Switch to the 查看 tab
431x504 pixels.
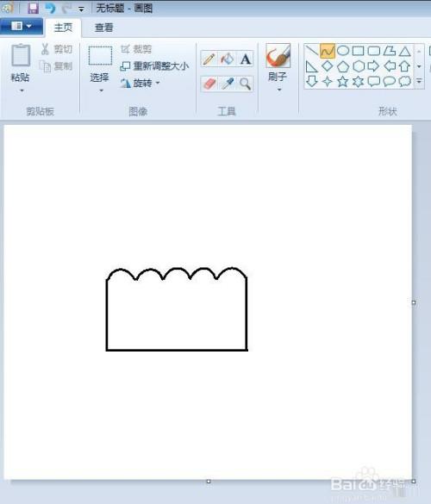(104, 28)
